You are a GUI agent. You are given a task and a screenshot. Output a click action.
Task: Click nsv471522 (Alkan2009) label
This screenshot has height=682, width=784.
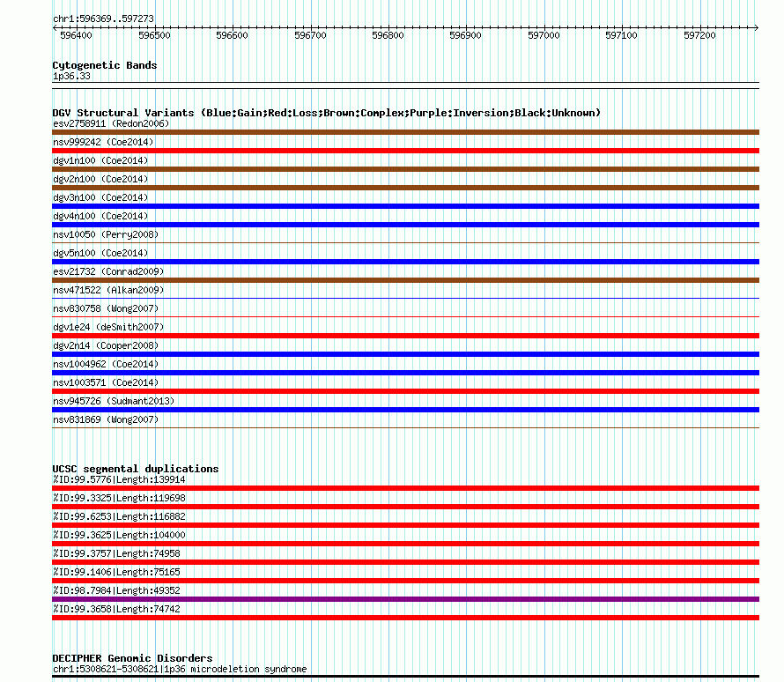[108, 290]
